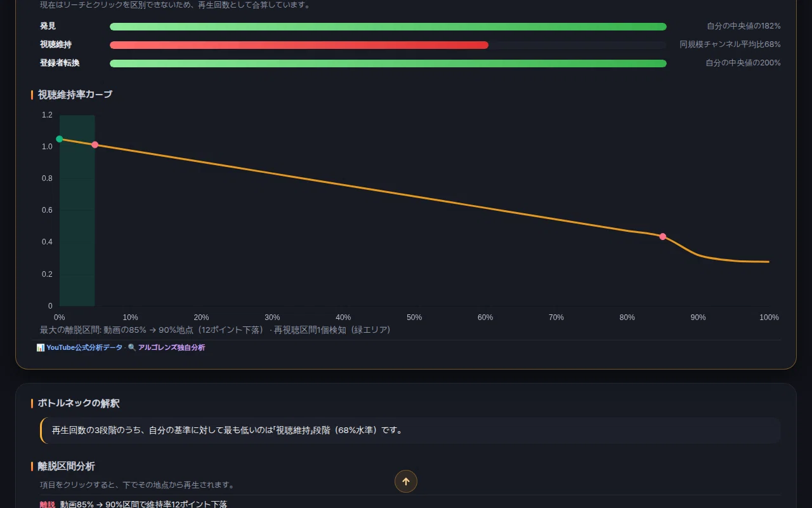This screenshot has height=508, width=812.
Task: Click the 離脱区間分析 heading
Action: (67, 466)
